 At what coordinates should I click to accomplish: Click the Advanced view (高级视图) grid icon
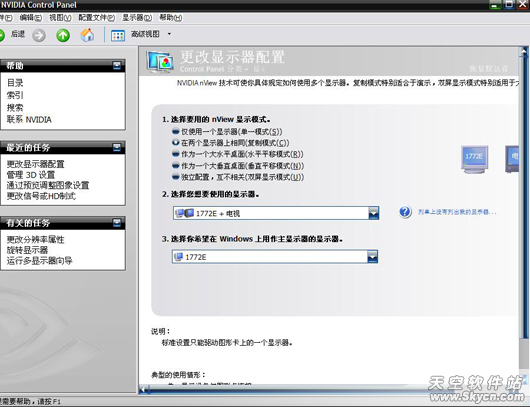click(x=118, y=35)
